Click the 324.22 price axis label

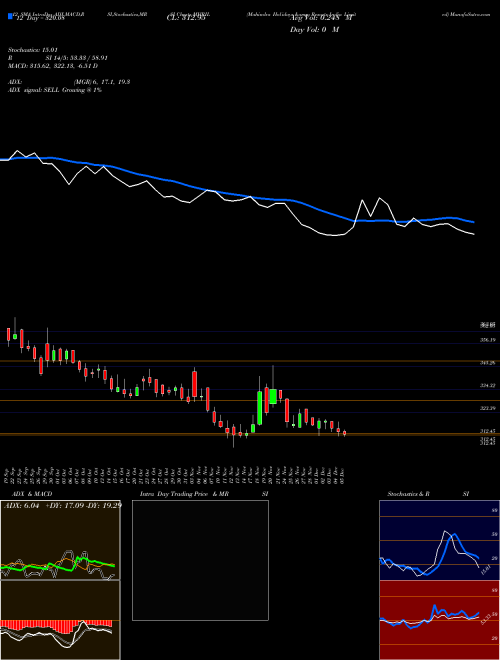[487, 386]
